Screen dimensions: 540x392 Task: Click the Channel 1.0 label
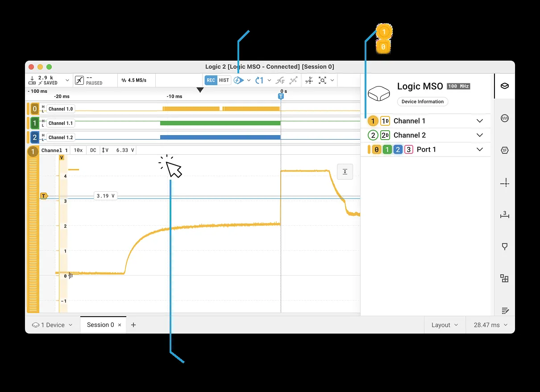(x=61, y=109)
